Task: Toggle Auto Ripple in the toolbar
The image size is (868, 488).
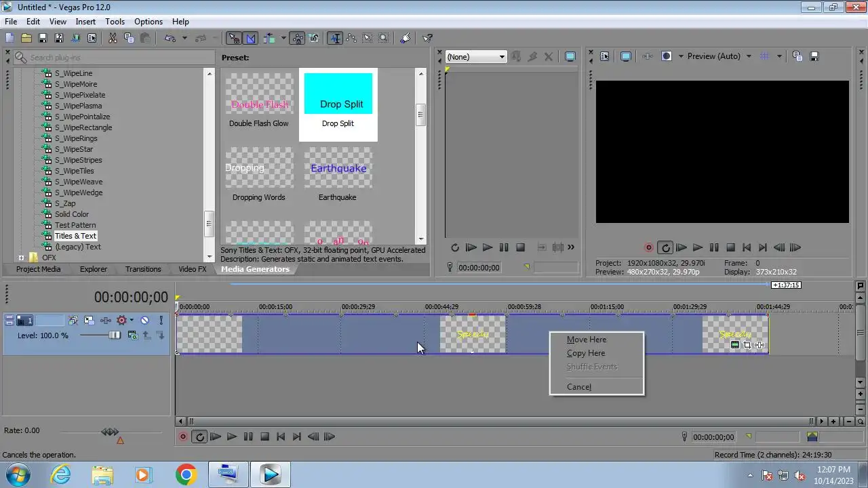Action: tap(269, 39)
